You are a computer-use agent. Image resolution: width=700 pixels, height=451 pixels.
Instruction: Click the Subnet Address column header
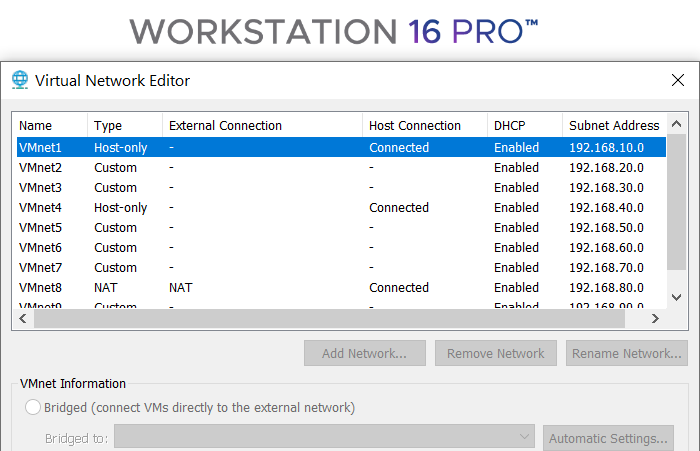click(x=614, y=125)
